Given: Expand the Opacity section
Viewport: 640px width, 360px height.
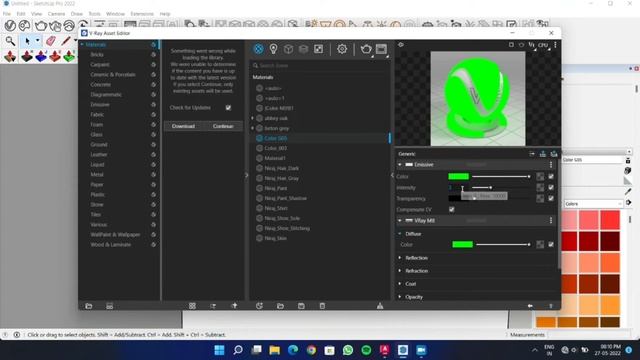Looking at the screenshot, I should [x=400, y=297].
